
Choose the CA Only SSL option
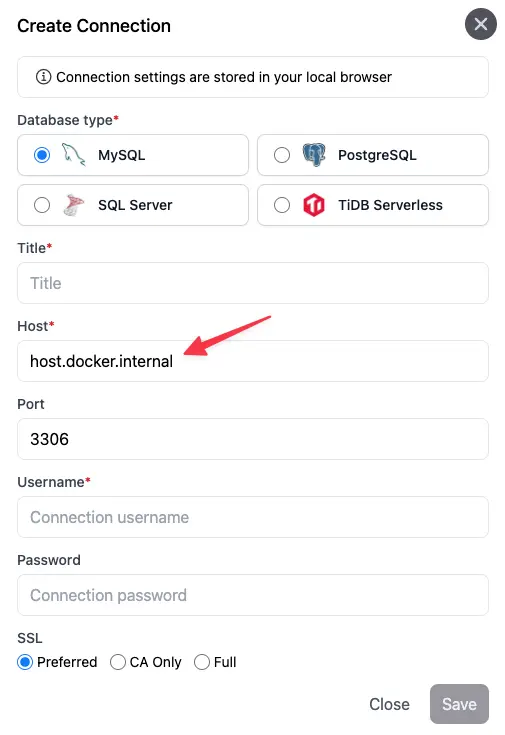(118, 662)
